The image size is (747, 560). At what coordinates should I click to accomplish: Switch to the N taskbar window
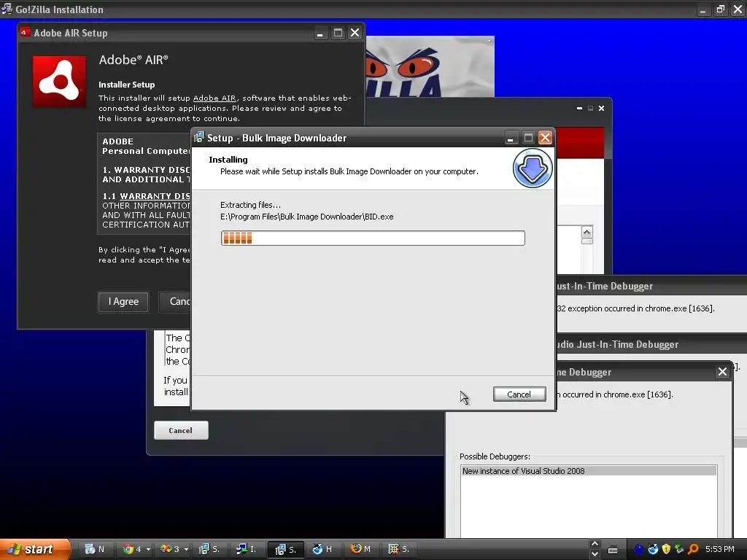point(95,549)
